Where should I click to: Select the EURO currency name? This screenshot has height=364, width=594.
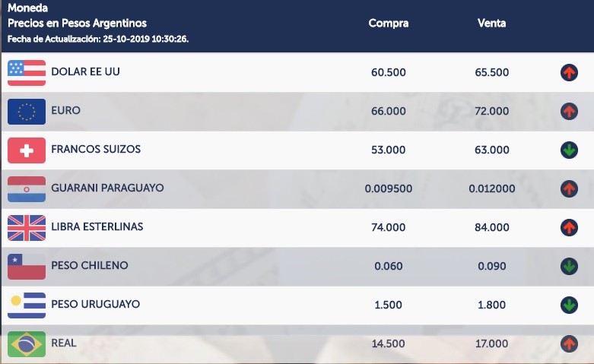65,110
